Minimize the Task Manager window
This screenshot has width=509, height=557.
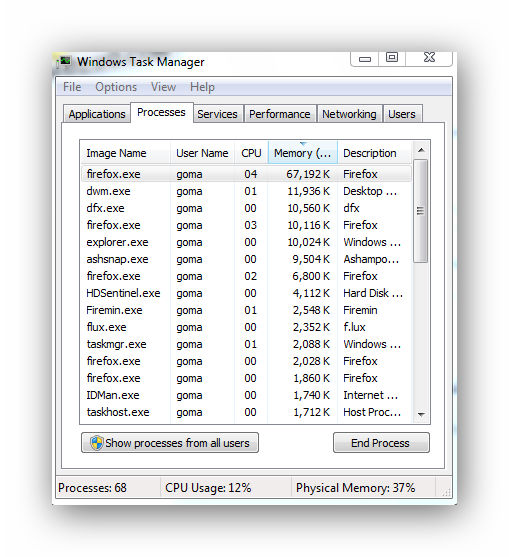point(365,59)
